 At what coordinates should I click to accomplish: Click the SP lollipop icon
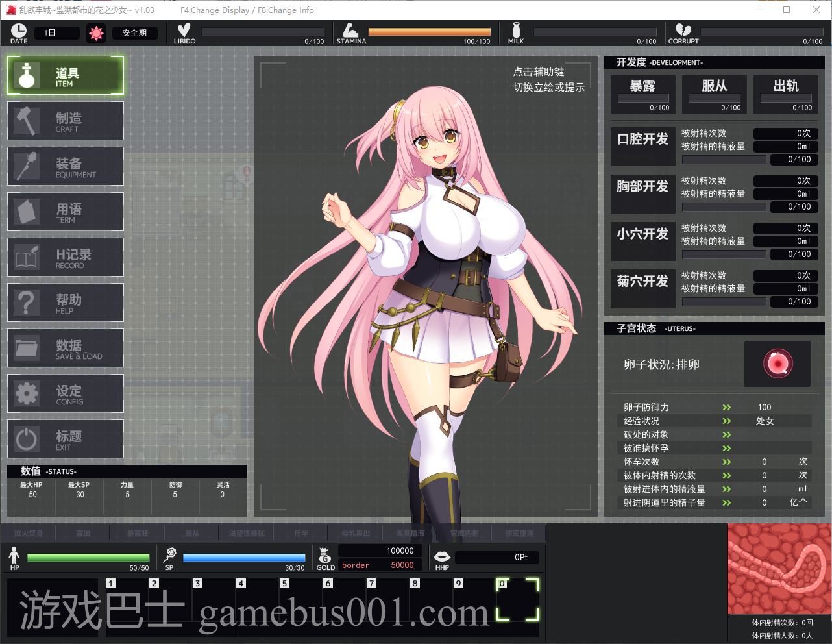tap(169, 555)
